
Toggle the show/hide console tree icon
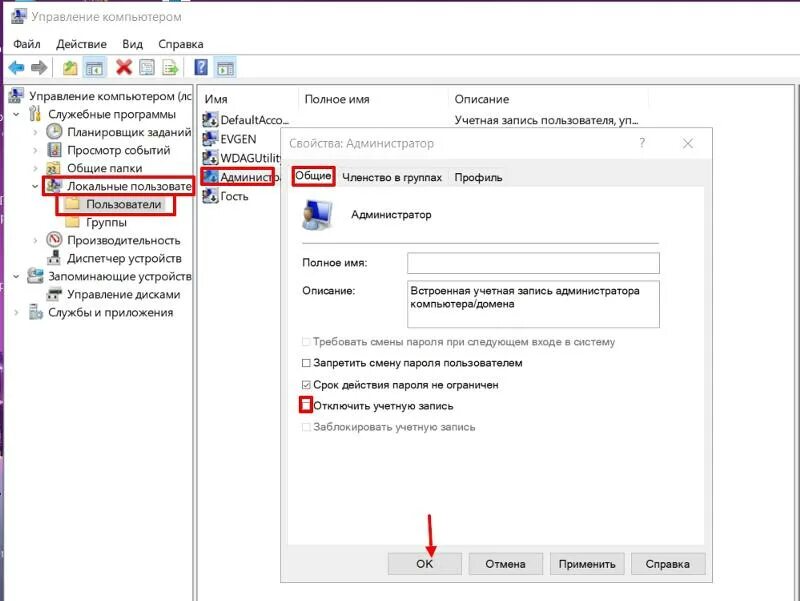(x=94, y=67)
